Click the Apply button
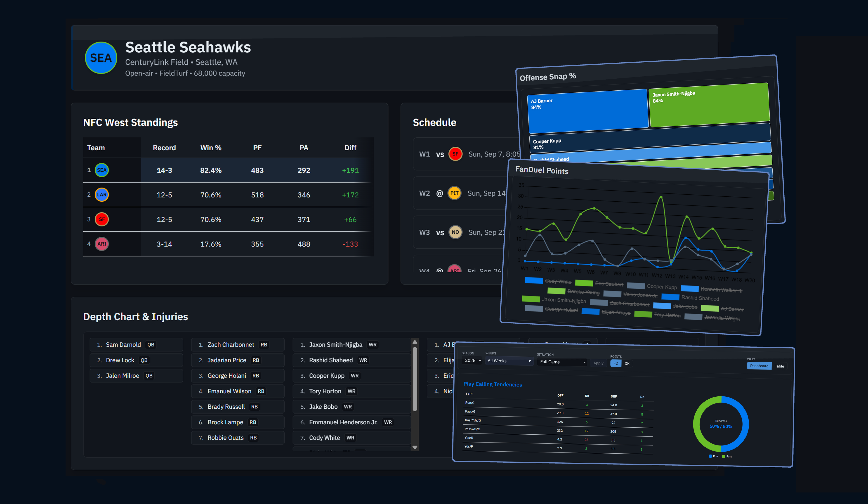The width and height of the screenshot is (868, 504). point(598,363)
